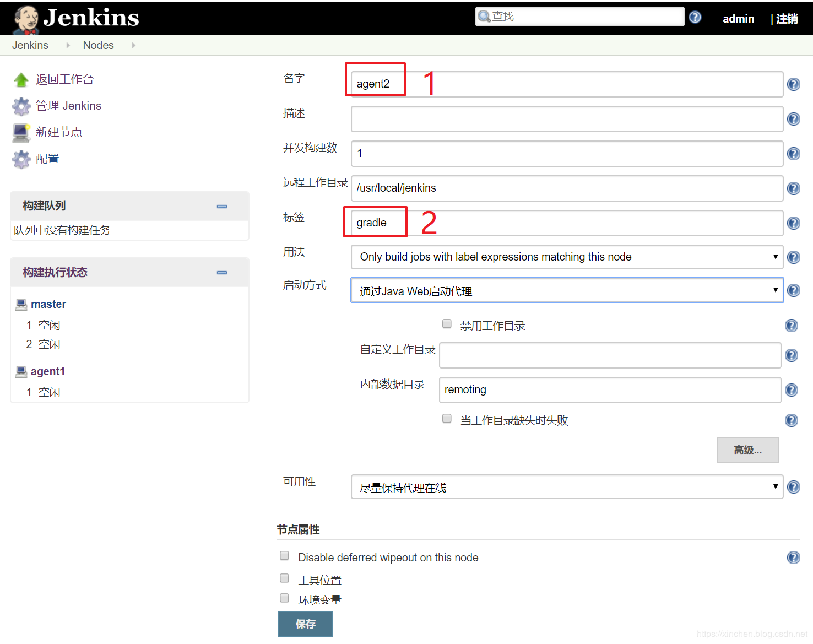Expand the Jenkins breadcrumb arrow menu
This screenshot has width=813, height=644.
(68, 45)
